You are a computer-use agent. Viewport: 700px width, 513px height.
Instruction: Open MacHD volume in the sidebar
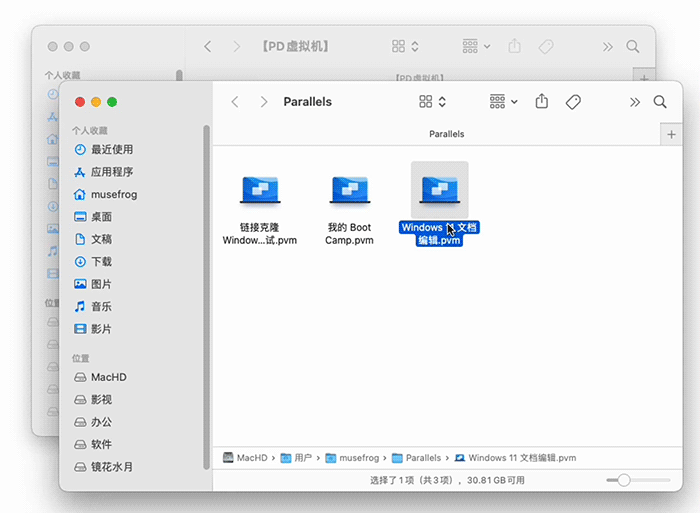100,377
